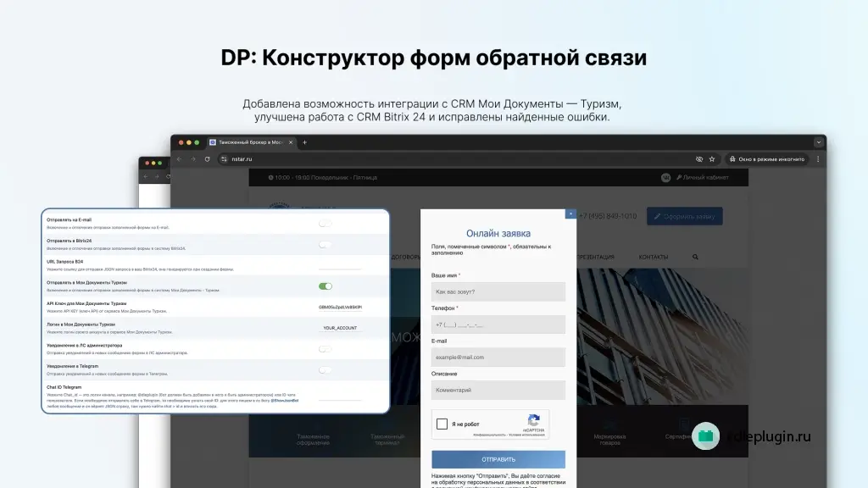Image resolution: width=868 pixels, height=488 pixels.
Task: Click the Оформить заявку button
Action: coord(685,216)
